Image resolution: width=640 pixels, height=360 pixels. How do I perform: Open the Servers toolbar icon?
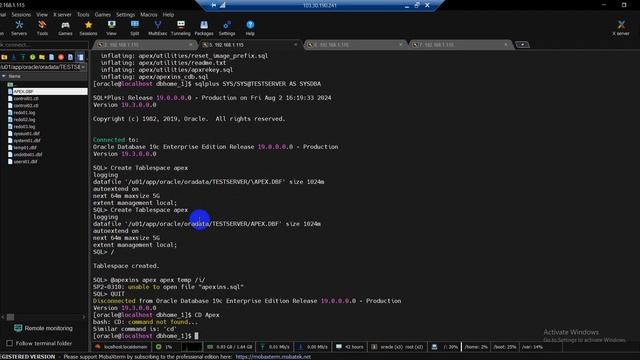(19, 28)
